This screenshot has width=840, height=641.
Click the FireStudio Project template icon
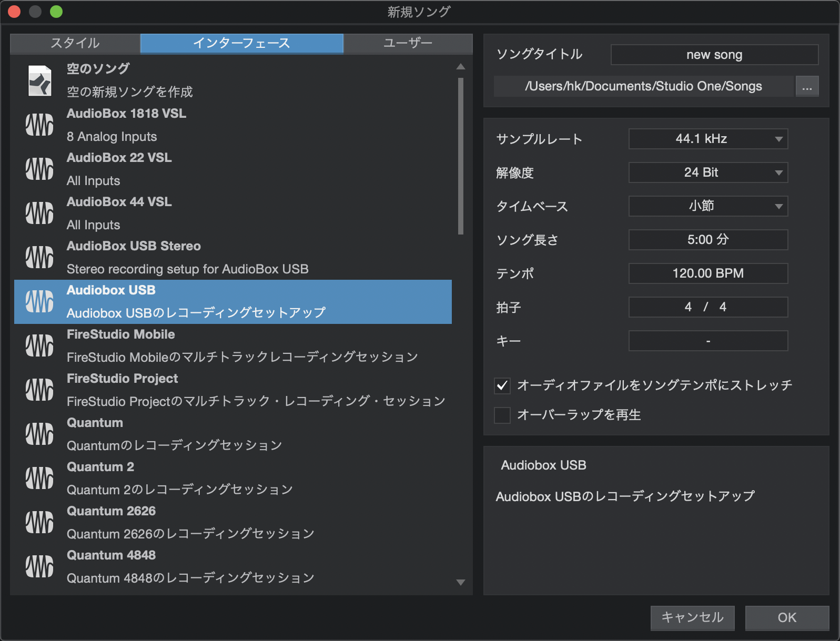(39, 390)
